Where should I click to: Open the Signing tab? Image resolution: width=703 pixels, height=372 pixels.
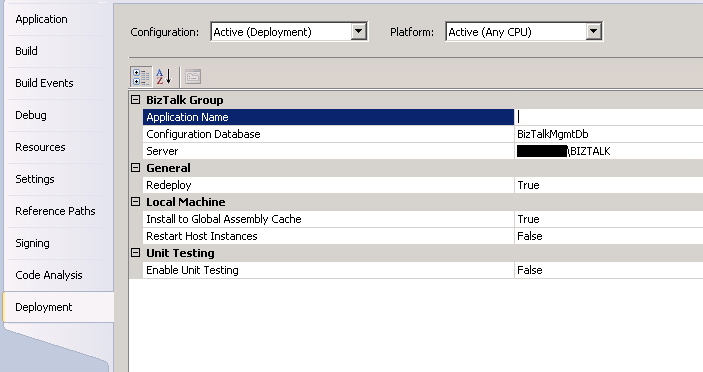pyautogui.click(x=32, y=243)
